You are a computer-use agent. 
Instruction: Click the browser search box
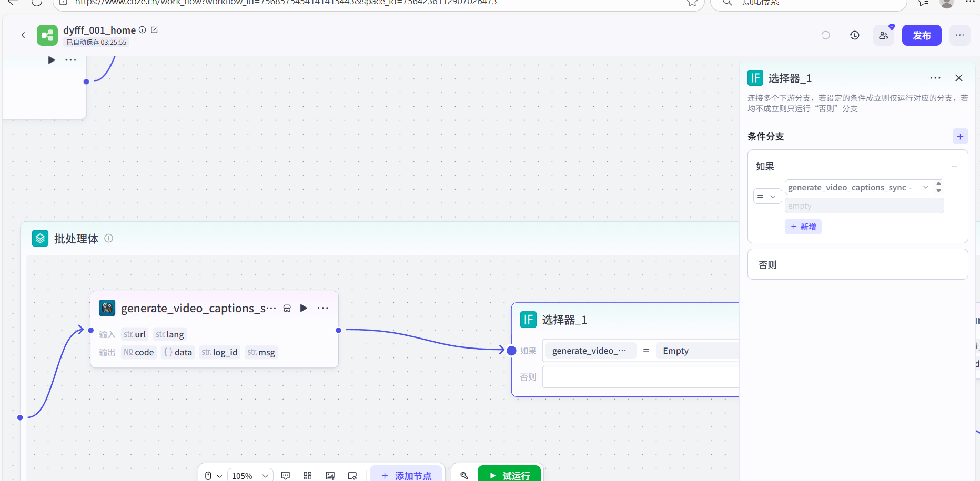click(809, 3)
